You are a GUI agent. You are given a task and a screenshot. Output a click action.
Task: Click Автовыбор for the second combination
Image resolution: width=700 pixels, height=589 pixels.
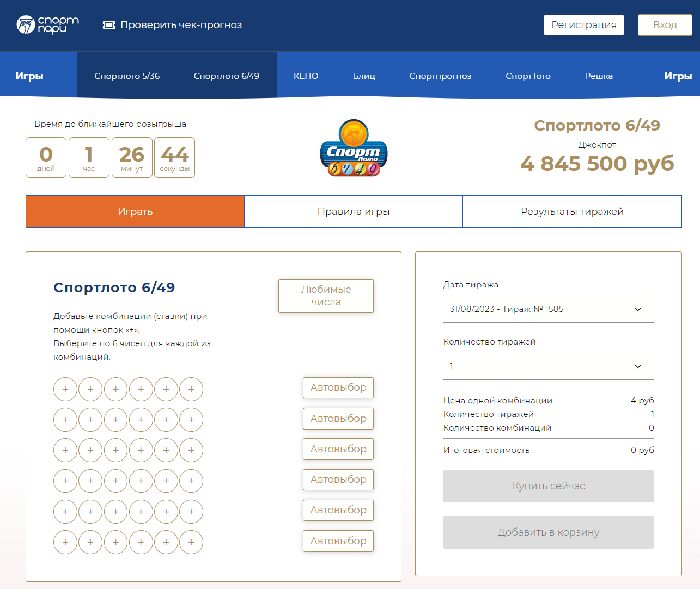(338, 419)
